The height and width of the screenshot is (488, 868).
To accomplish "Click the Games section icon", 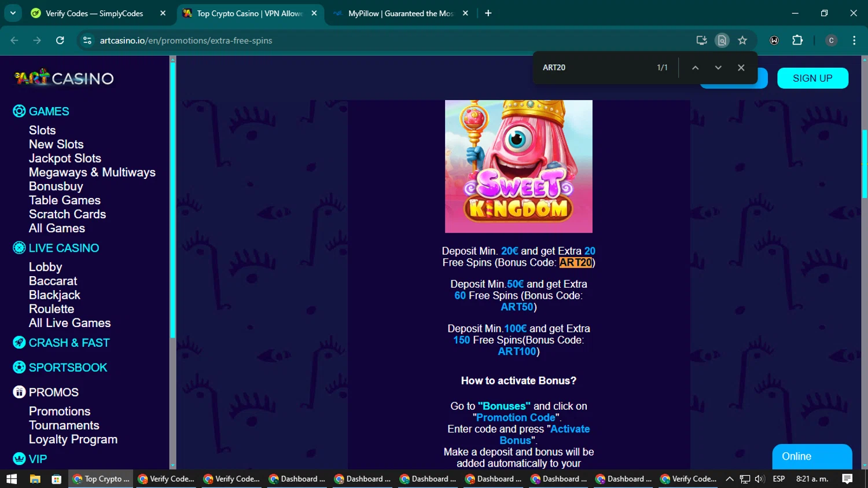I will [19, 111].
